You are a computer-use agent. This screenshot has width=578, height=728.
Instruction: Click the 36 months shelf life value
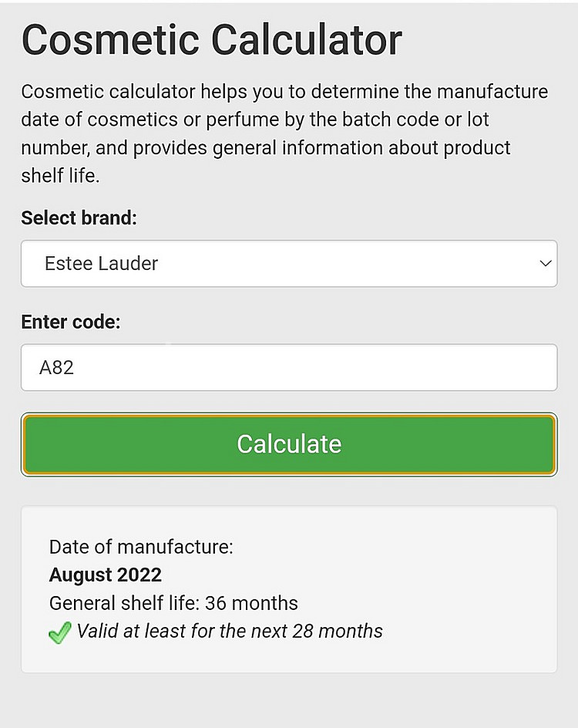tap(251, 603)
